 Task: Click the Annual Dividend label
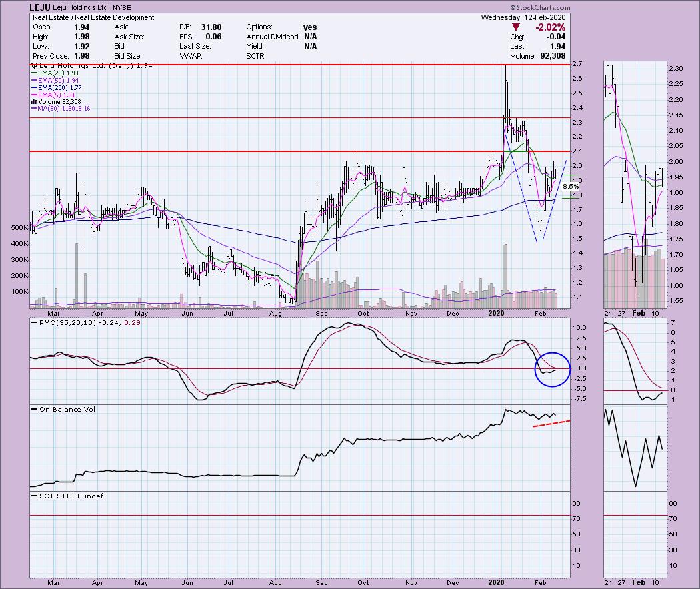click(273, 37)
